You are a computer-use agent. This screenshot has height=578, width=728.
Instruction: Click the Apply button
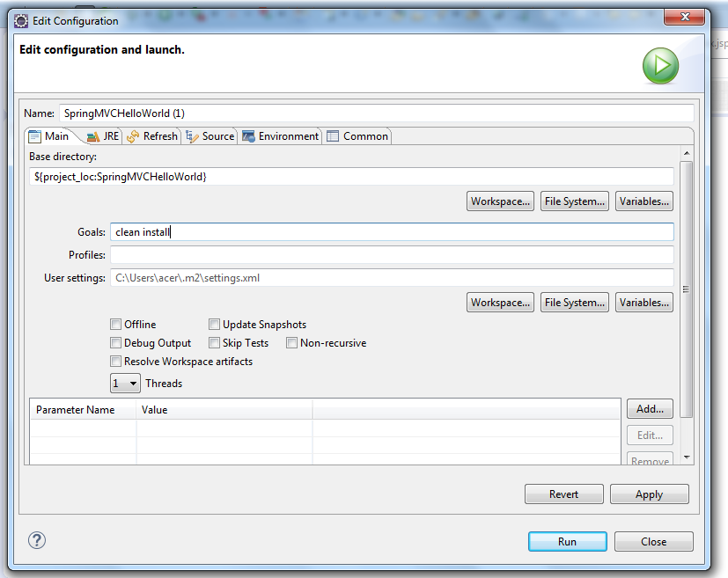point(649,494)
